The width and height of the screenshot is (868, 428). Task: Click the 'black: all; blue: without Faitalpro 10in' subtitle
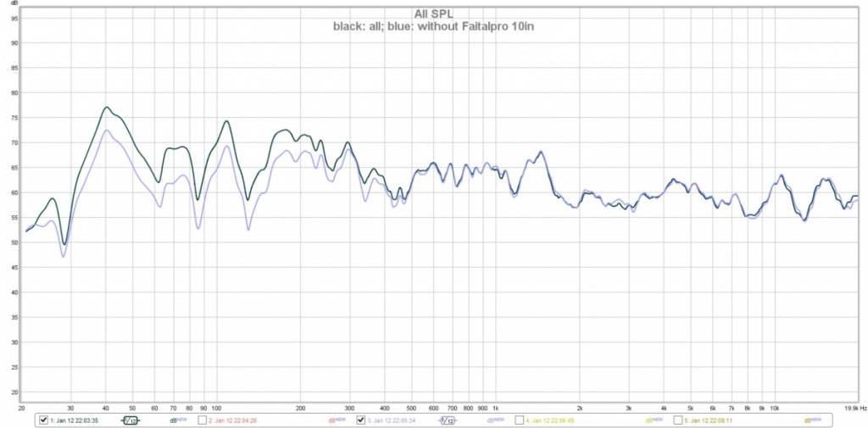coord(433,26)
